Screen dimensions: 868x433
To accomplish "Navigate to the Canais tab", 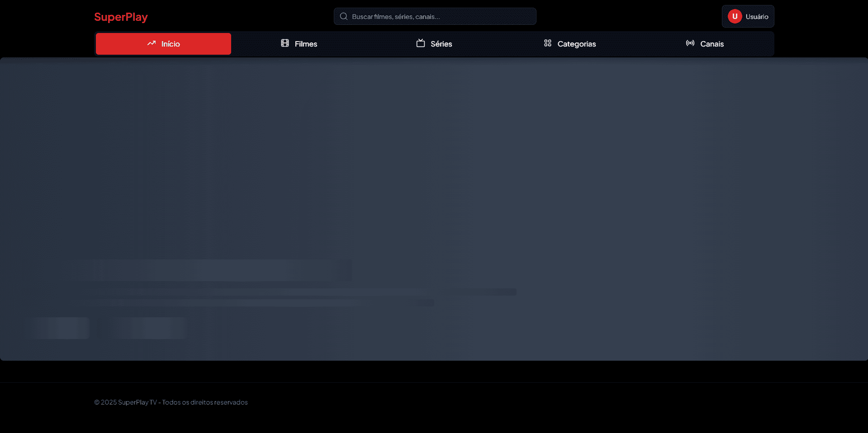I will coord(711,44).
